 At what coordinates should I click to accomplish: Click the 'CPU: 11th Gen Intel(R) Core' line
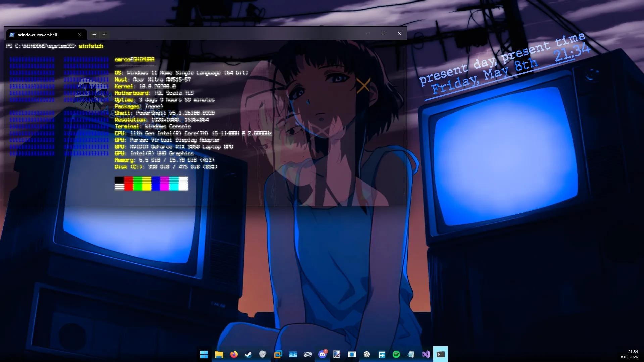click(x=194, y=133)
